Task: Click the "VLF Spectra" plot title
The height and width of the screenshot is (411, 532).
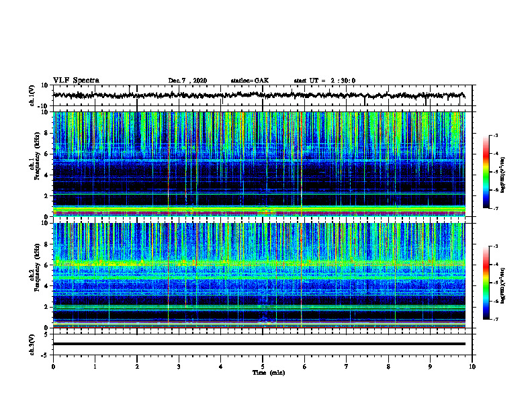Action: click(76, 81)
